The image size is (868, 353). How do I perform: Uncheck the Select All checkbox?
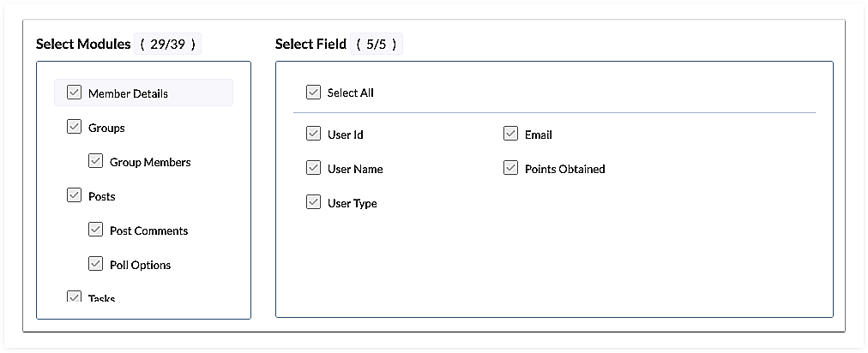[x=313, y=92]
